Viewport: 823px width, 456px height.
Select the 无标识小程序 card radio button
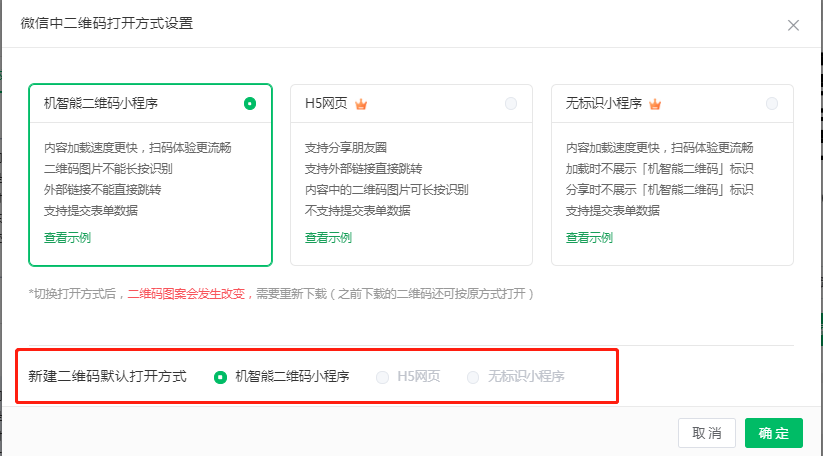point(772,104)
